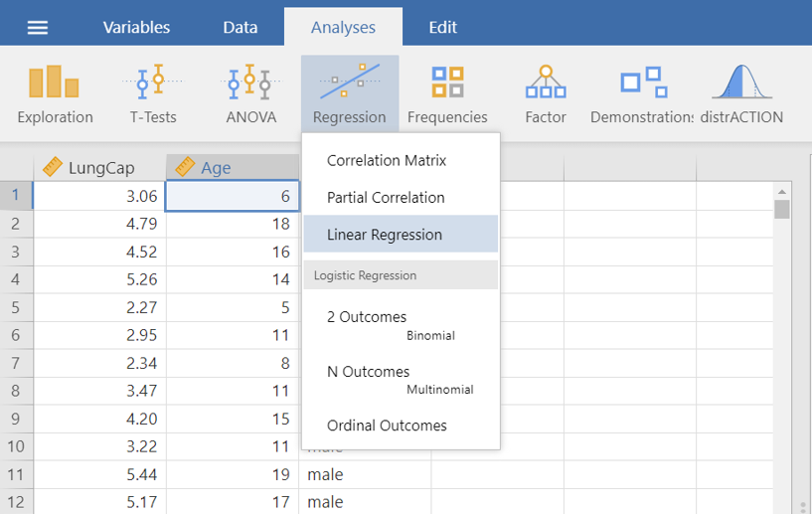Open the Exploration analyses icon
The image size is (812, 514).
(55, 94)
